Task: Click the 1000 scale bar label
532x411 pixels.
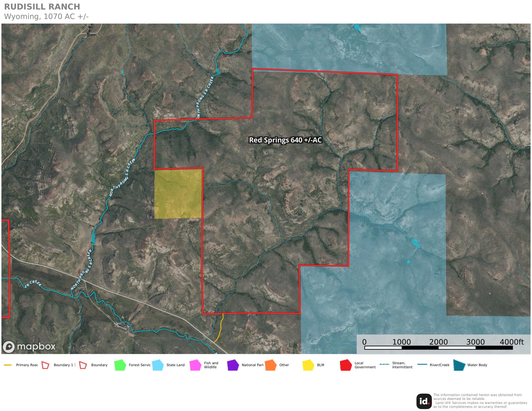Action: tap(401, 342)
